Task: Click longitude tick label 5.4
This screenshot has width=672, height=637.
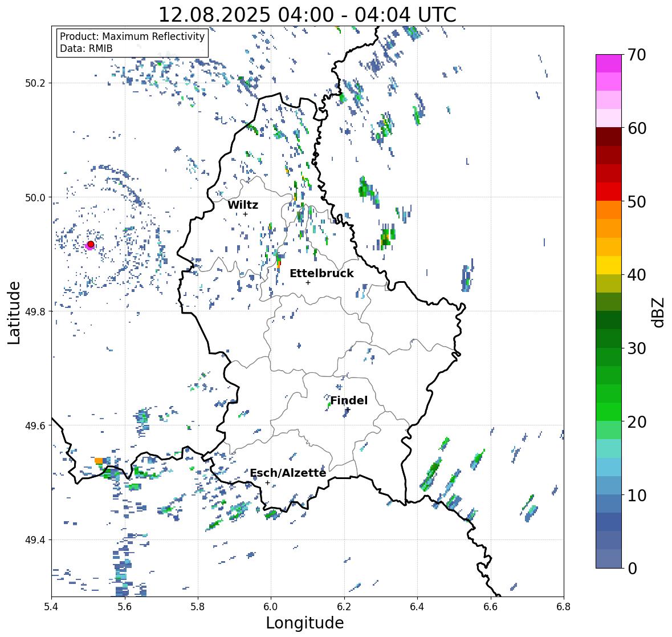Action: coord(51,606)
